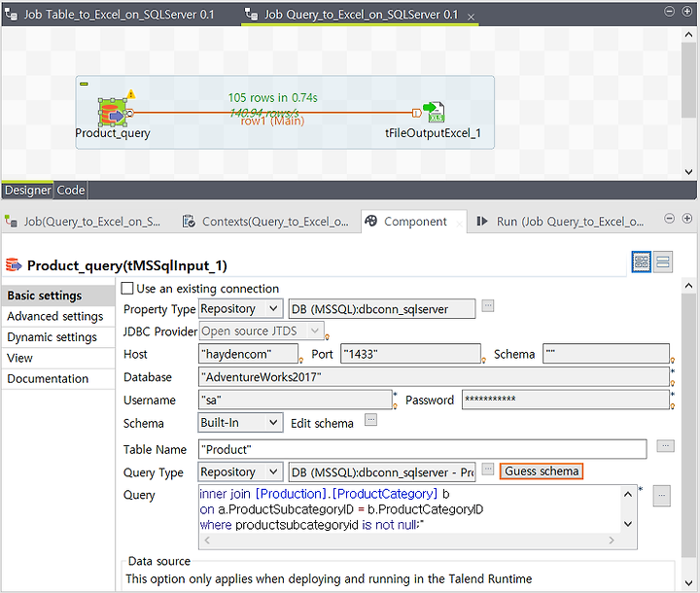Click inside the Query text area
The height and width of the screenshot is (593, 700).
(409, 509)
